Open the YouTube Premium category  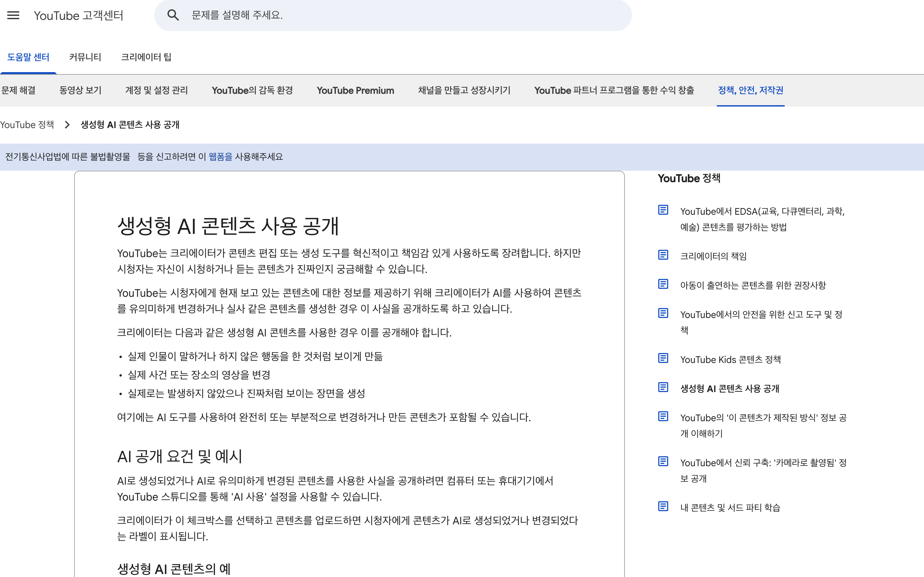click(355, 90)
